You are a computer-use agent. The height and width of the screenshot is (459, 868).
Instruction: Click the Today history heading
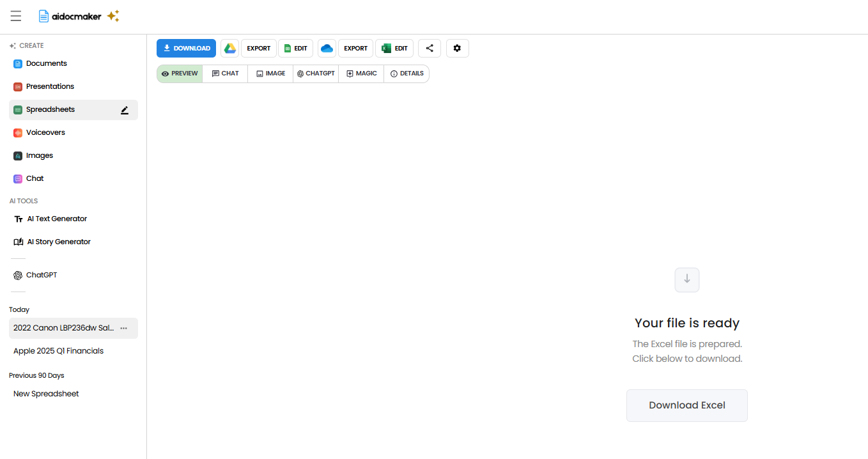pyautogui.click(x=19, y=309)
